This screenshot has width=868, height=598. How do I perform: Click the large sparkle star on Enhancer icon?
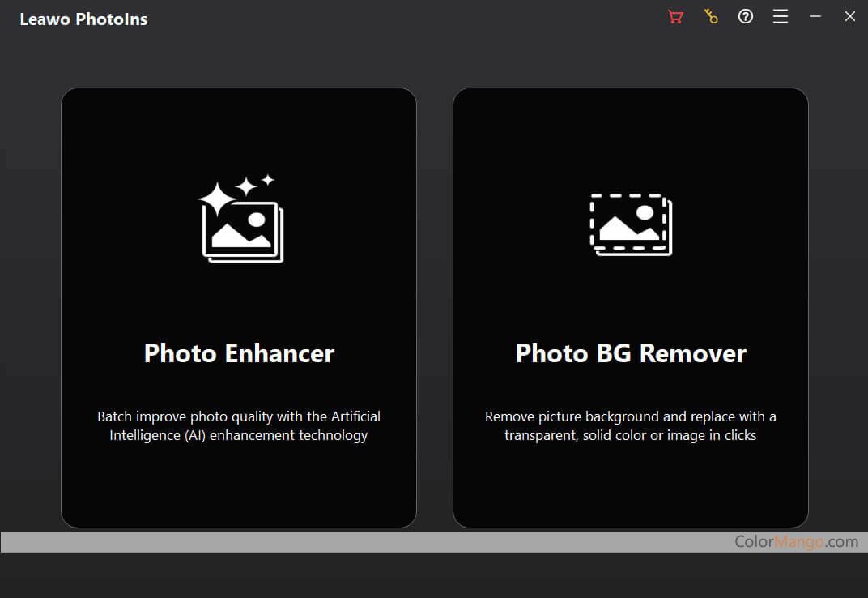point(215,199)
